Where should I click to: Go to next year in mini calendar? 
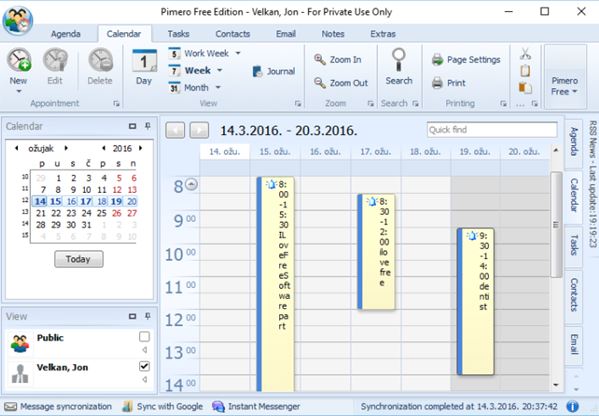coord(141,148)
